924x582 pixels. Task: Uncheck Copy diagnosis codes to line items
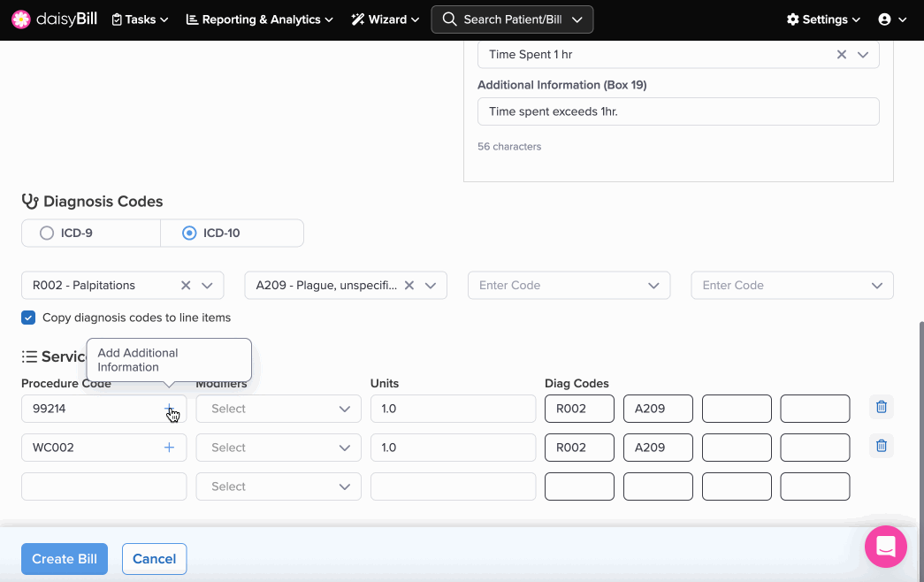tap(29, 318)
